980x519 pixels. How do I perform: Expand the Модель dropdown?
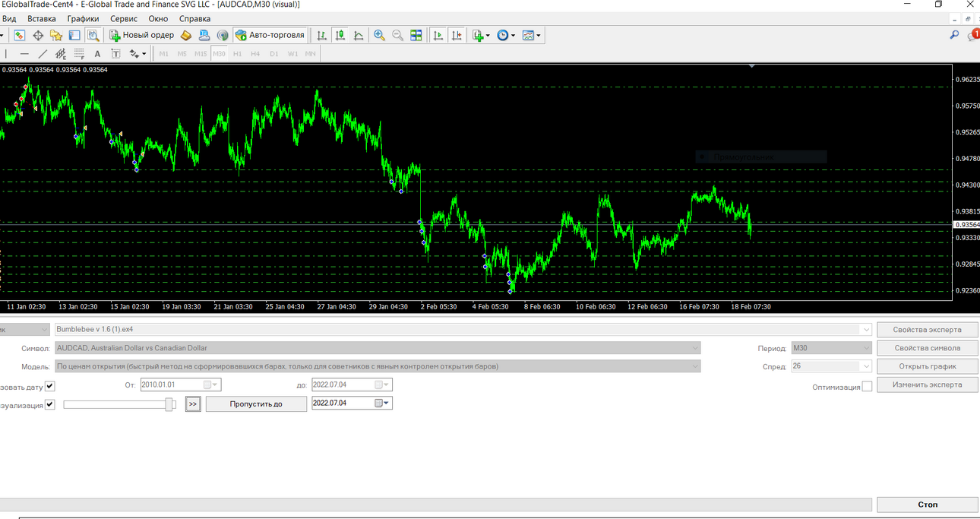tap(694, 366)
